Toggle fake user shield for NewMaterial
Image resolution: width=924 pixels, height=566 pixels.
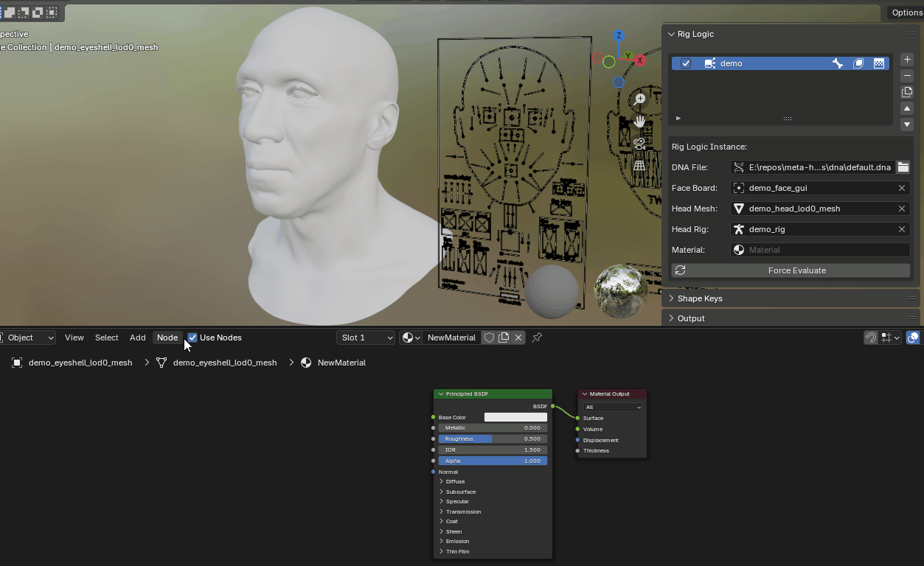[x=489, y=338]
